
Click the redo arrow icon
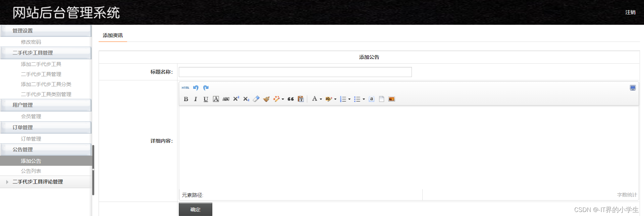[x=206, y=88]
